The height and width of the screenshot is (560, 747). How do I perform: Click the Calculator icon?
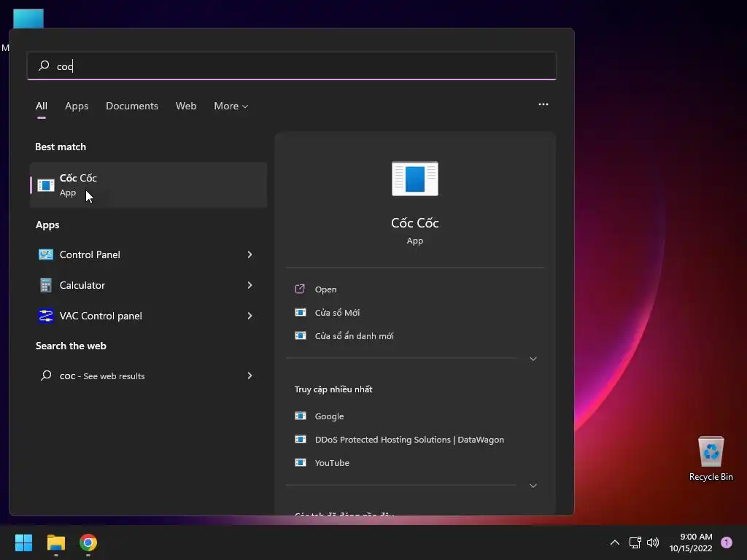point(46,285)
